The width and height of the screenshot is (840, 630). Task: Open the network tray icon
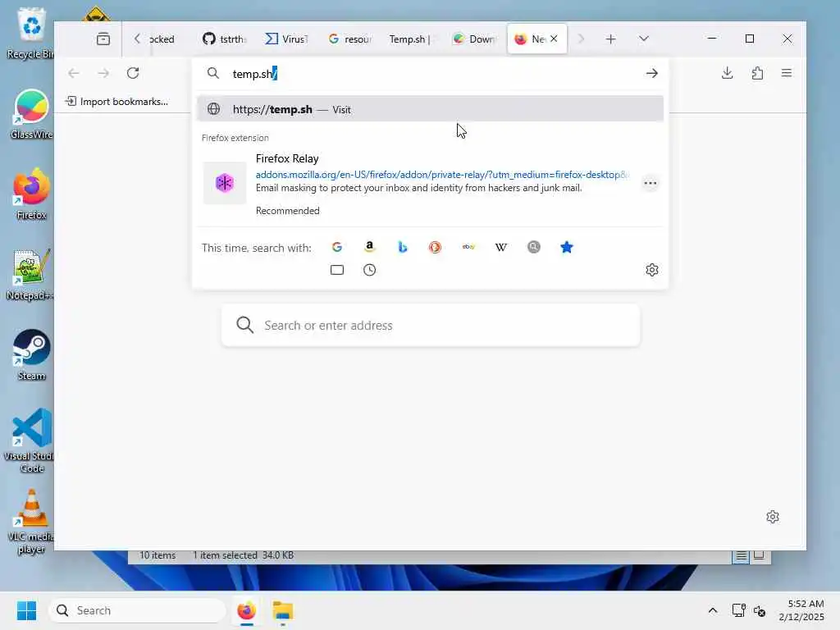(x=739, y=610)
